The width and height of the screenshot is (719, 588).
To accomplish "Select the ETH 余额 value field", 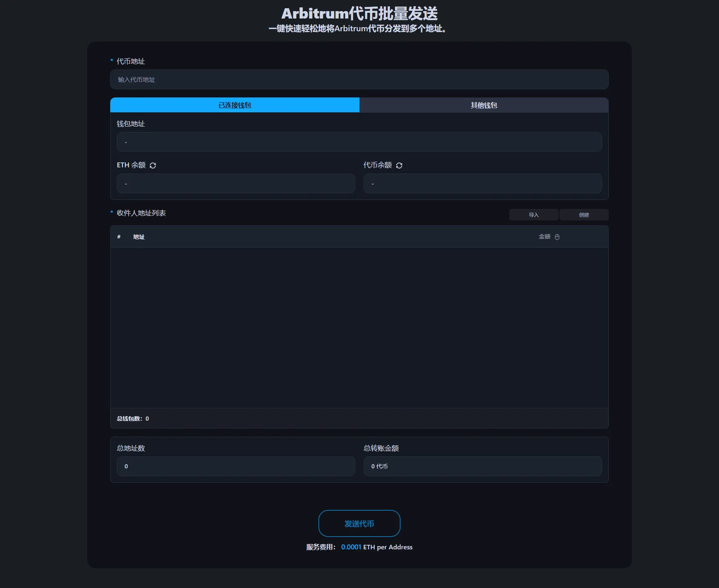I will coord(236,183).
